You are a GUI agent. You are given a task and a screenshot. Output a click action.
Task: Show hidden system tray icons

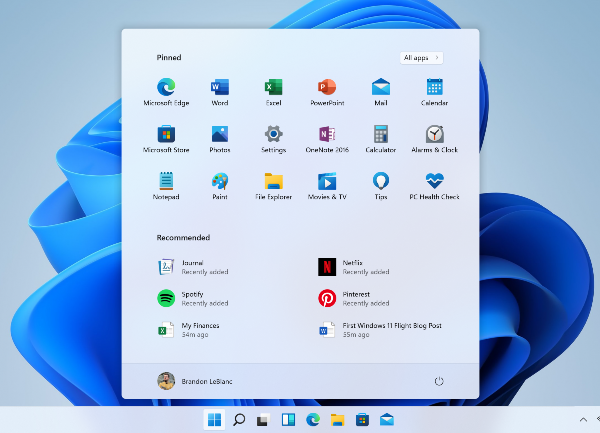tap(583, 420)
